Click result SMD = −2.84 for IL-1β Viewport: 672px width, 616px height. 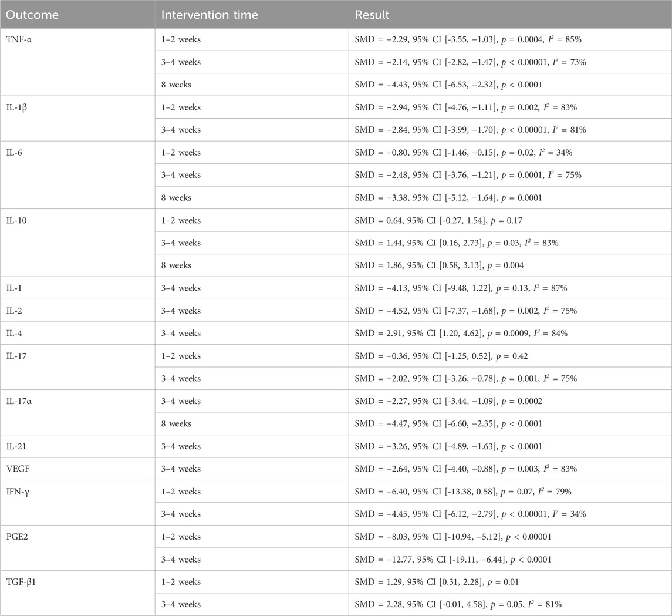coord(510,130)
